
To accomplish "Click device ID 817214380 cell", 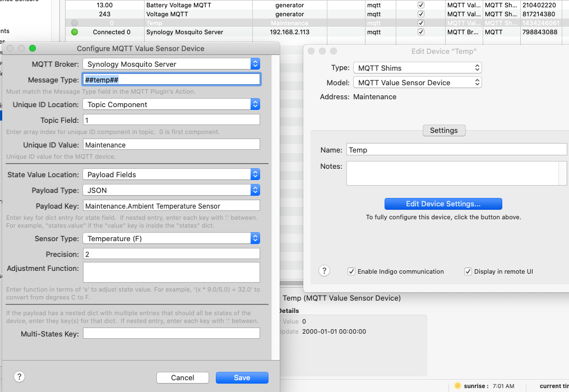I will coord(539,14).
